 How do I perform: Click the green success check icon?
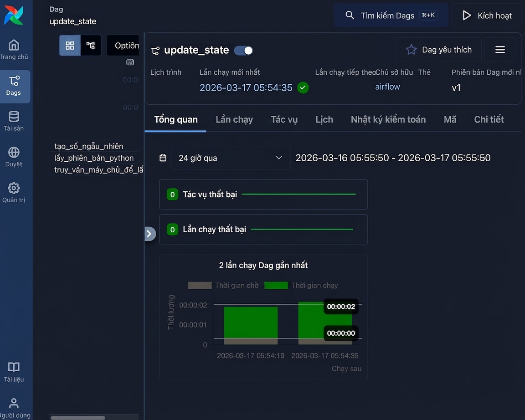tap(303, 87)
